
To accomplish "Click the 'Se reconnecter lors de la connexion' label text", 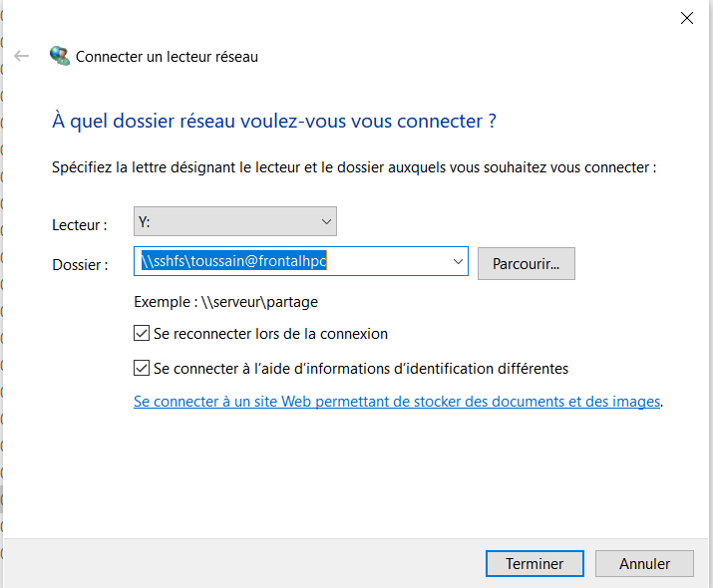I will (x=270, y=334).
